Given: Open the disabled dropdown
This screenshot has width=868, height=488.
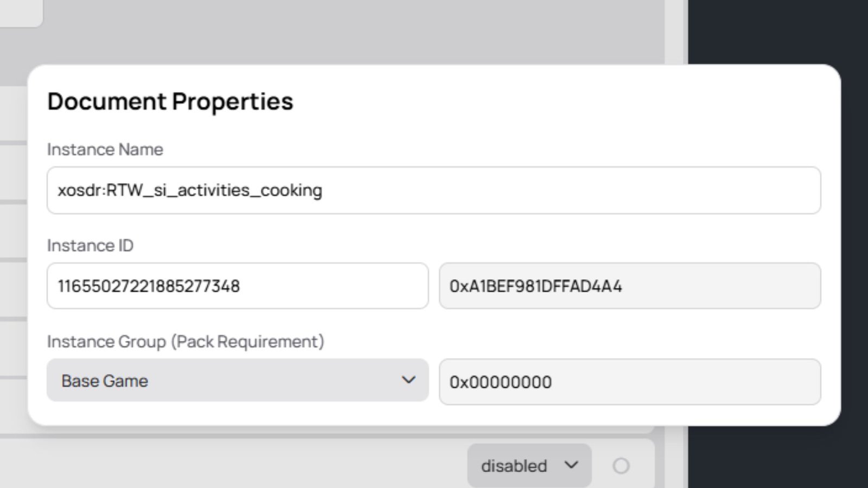Looking at the screenshot, I should [528, 465].
